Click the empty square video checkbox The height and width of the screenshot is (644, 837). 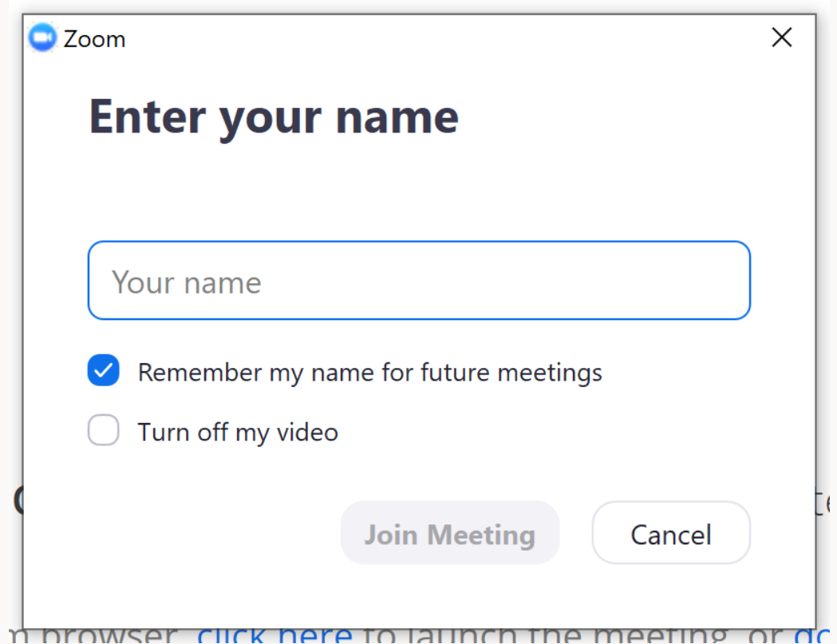(104, 430)
